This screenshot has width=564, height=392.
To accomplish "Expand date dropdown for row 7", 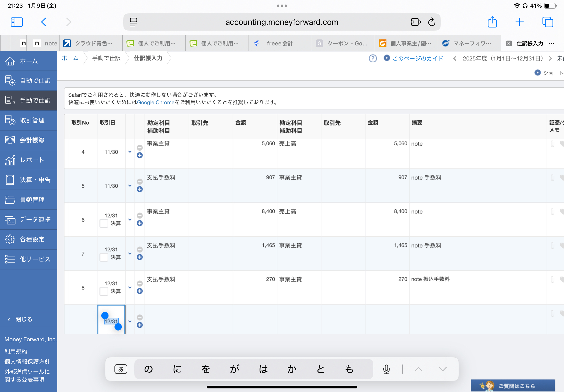I will (130, 253).
